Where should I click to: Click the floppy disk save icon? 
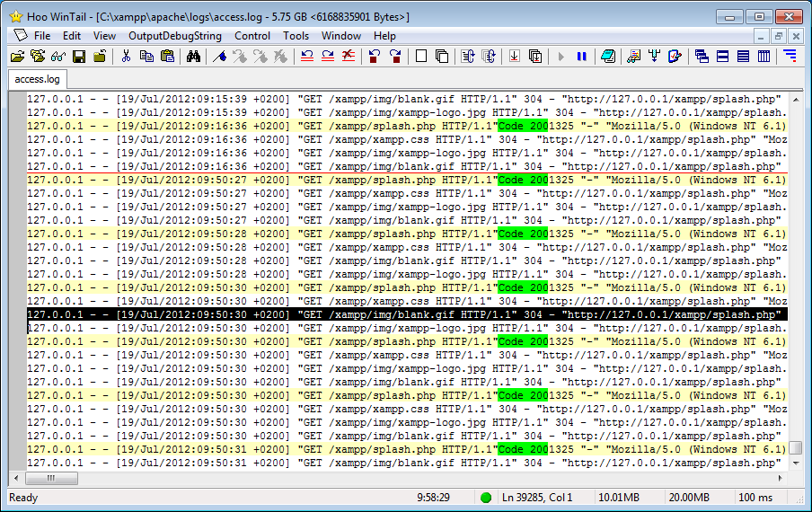79,56
